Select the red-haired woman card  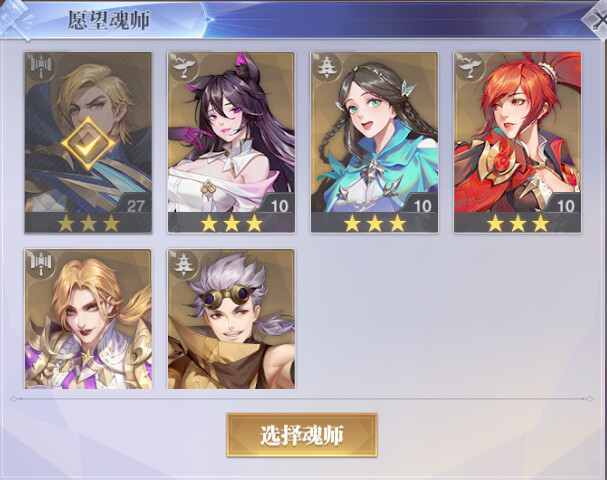point(518,142)
